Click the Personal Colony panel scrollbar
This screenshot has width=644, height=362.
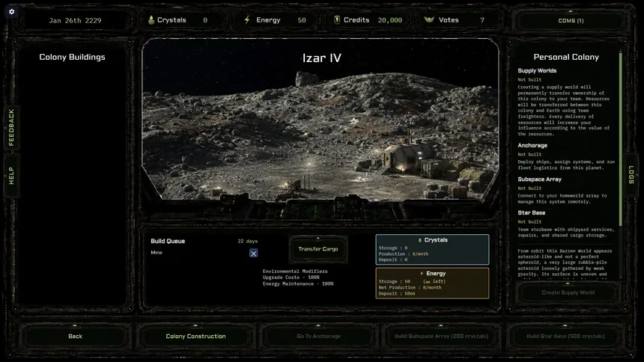620,140
